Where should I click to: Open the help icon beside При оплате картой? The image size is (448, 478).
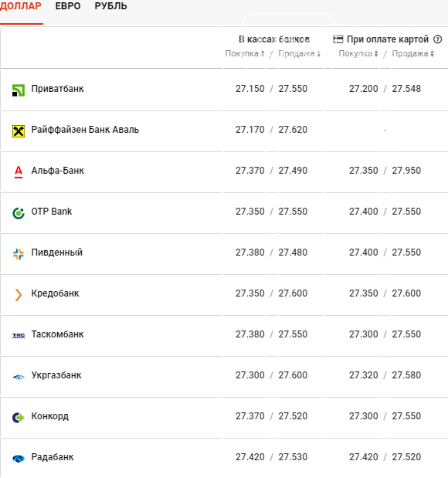pyautogui.click(x=438, y=39)
